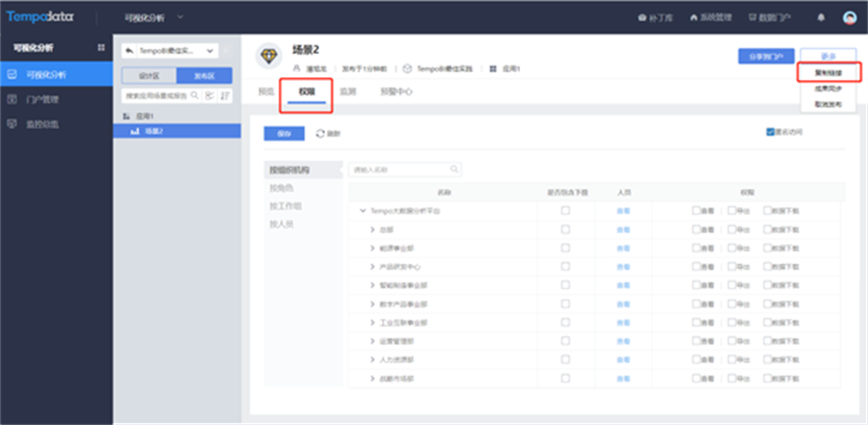The width and height of the screenshot is (868, 425).
Task: Click the sort icon next to scene search
Action: pyautogui.click(x=226, y=95)
